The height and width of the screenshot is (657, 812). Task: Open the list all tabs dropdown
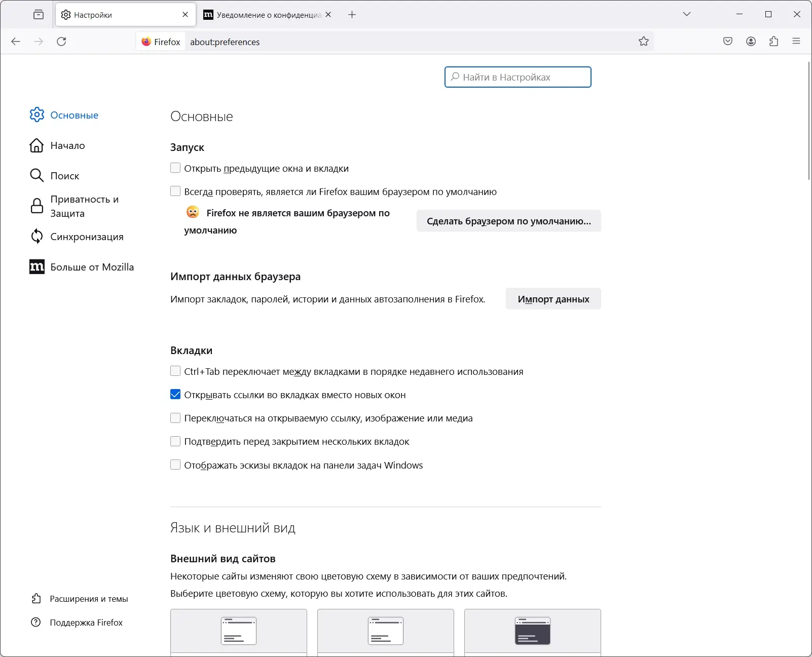(687, 14)
